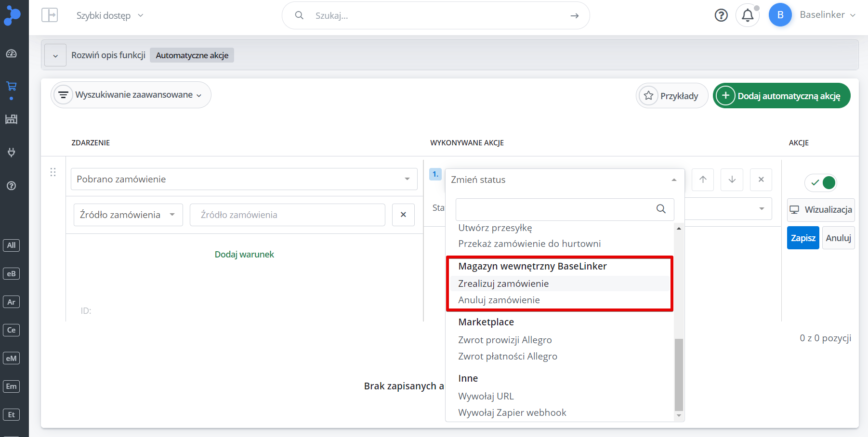The height and width of the screenshot is (437, 868).
Task: Focus the Szukaj... search field
Action: click(436, 15)
